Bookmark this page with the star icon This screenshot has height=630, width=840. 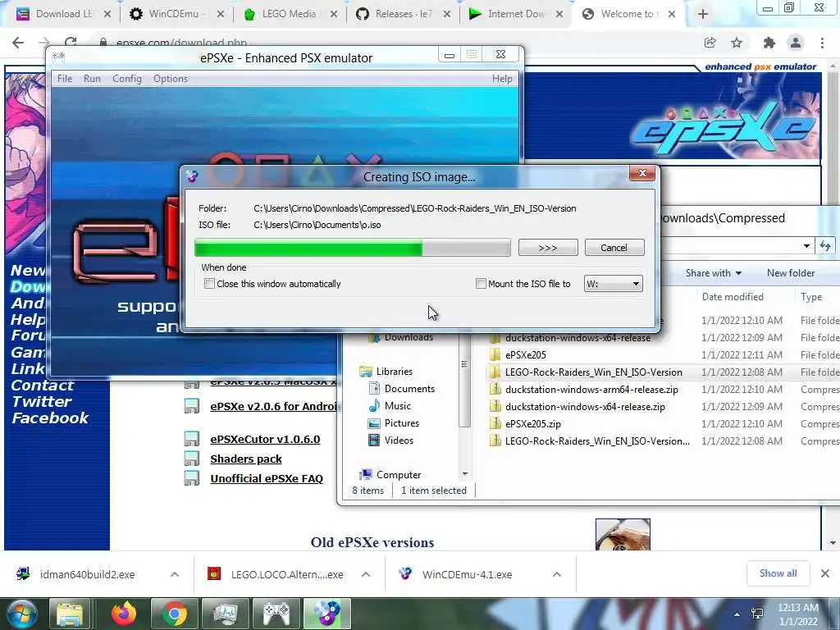(737, 43)
